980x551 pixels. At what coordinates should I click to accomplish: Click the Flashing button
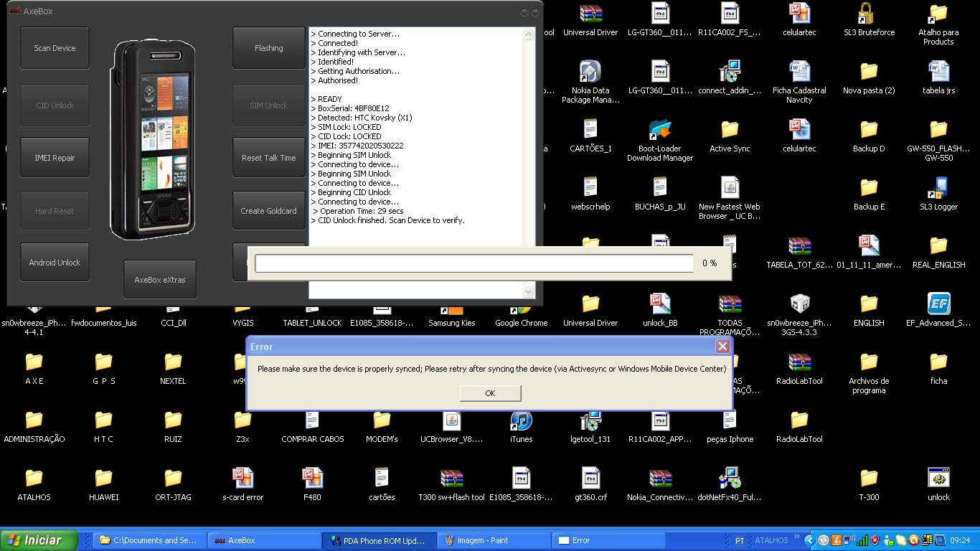tap(269, 48)
